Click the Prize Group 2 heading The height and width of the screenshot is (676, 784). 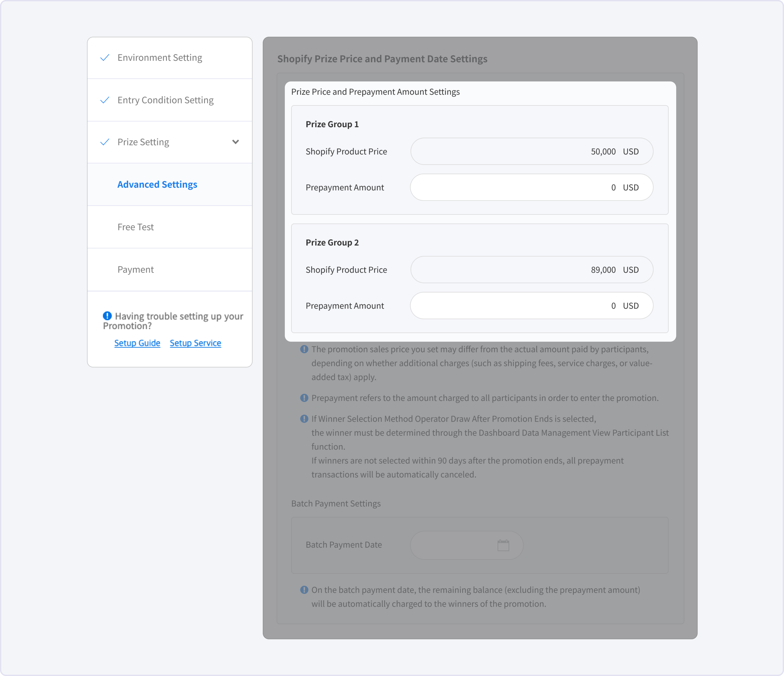click(332, 242)
